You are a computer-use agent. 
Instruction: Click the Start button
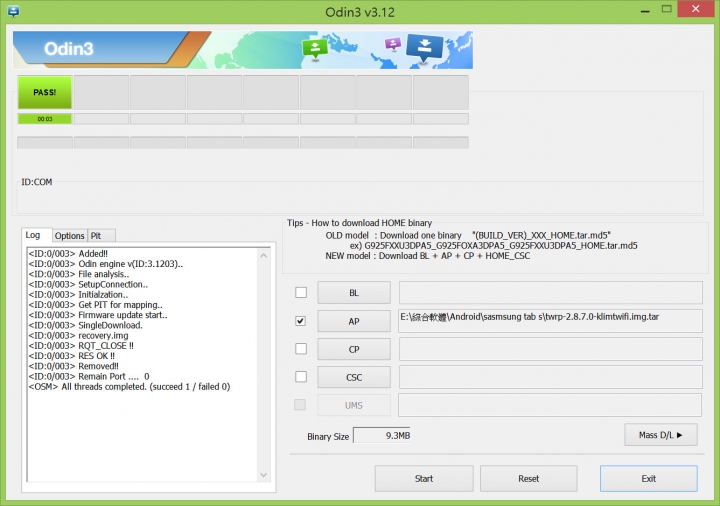pos(424,478)
